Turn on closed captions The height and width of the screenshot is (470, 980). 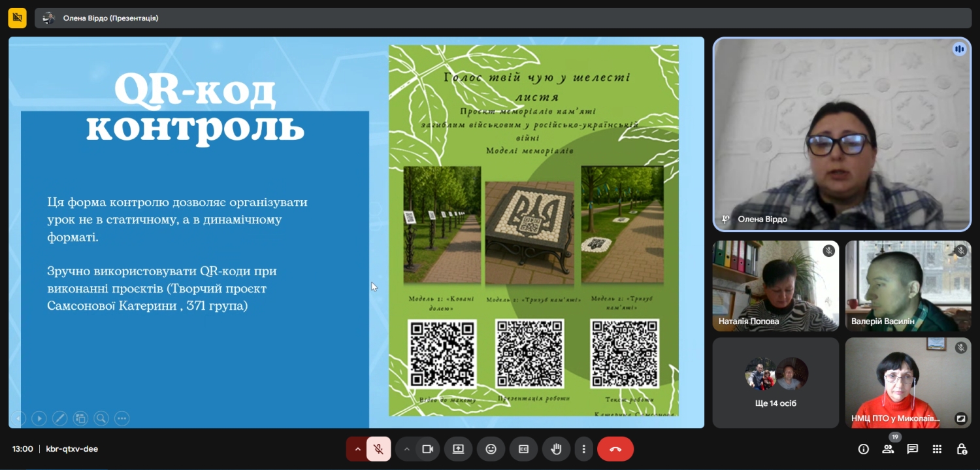coord(523,449)
